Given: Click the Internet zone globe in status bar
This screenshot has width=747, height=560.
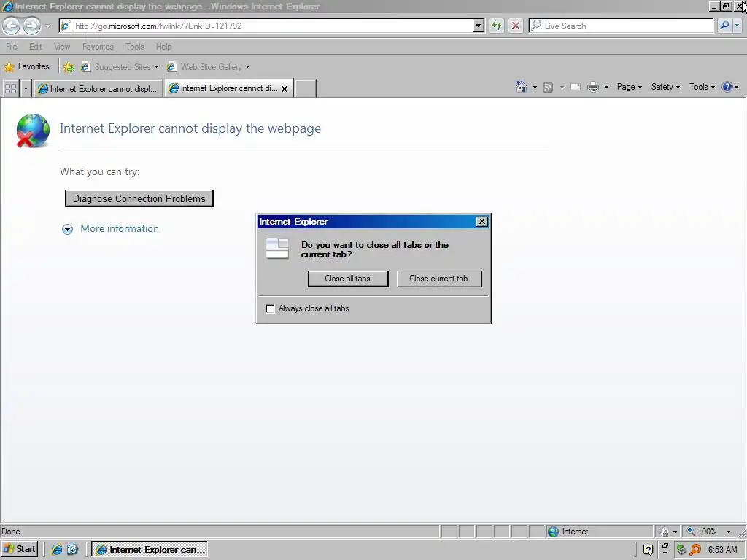Looking at the screenshot, I should click(553, 532).
